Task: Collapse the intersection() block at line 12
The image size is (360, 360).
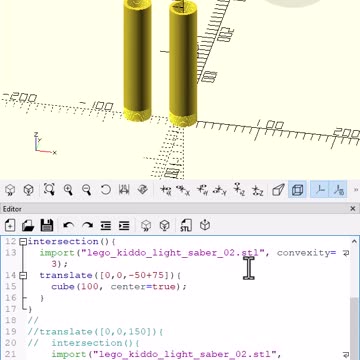Action: point(23,242)
